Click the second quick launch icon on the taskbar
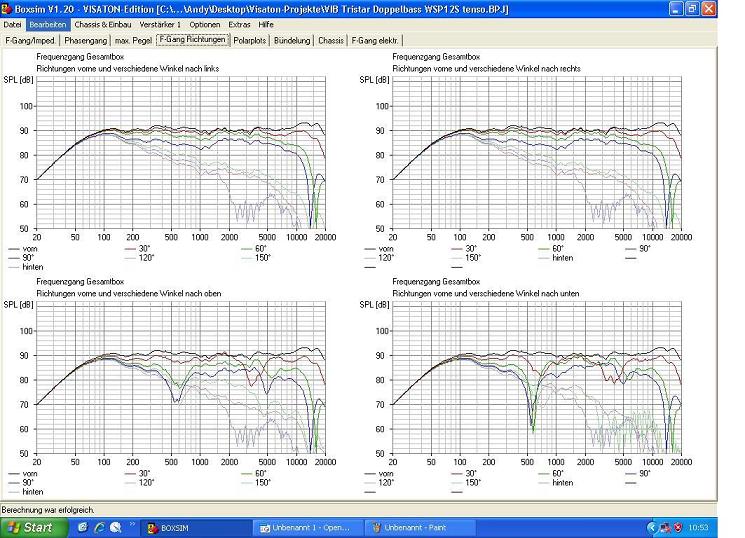745x538 pixels. click(100, 526)
